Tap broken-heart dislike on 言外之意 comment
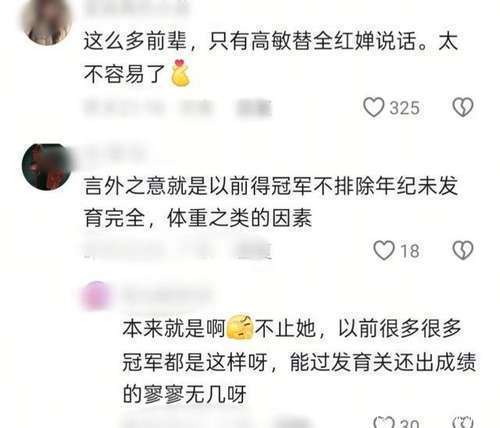The image size is (500, 428). pos(463,250)
